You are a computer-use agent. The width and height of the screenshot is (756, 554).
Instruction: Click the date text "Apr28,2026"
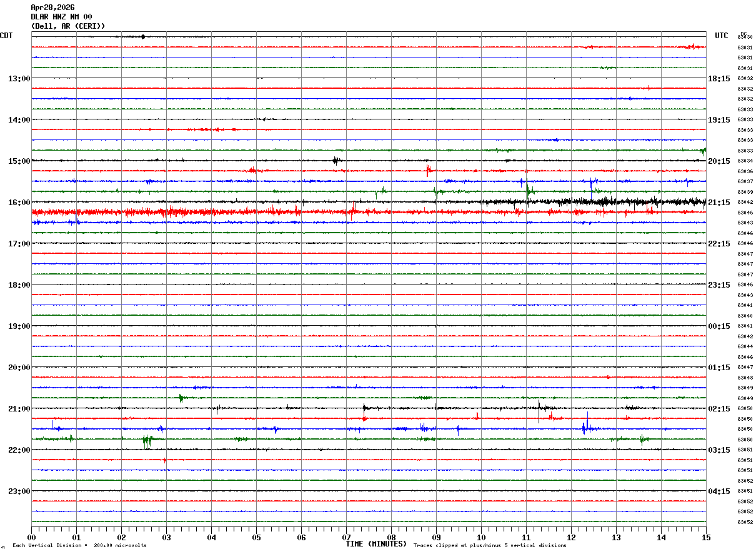pos(52,8)
